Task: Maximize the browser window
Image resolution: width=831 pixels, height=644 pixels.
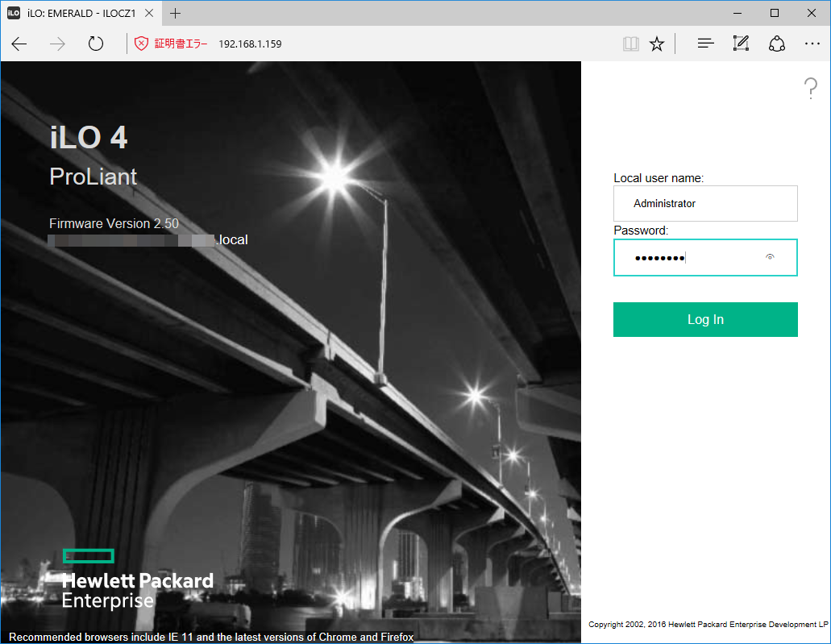Action: pos(775,13)
